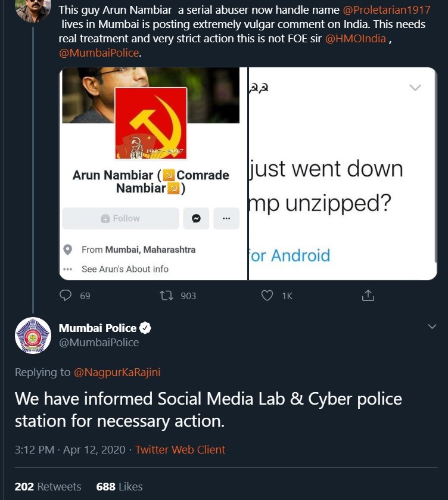Screen dimensions: 448x500
Task: Retweet the tweet with 903 retweets
Action: [x=167, y=296]
